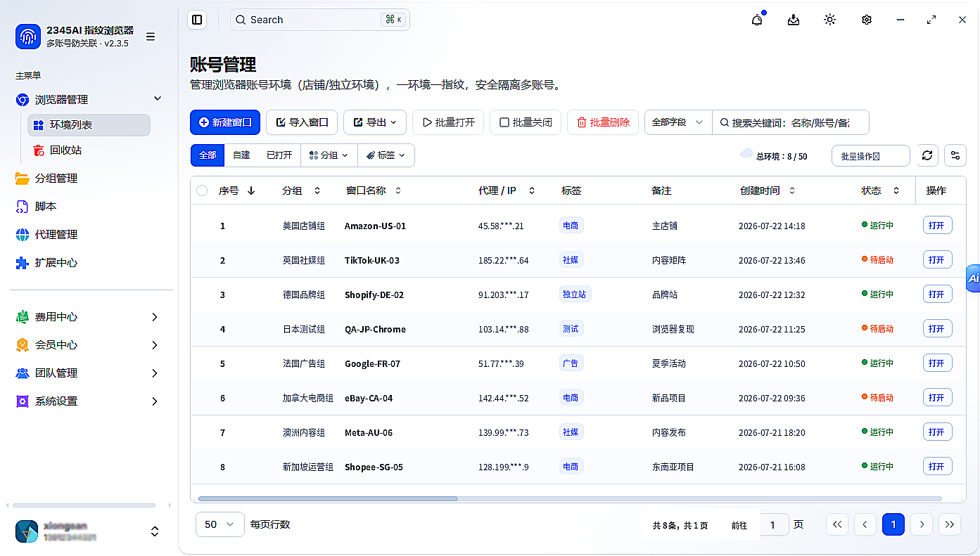The width and height of the screenshot is (980, 556).
Task: Click window name Shopify-DE-02
Action: pyautogui.click(x=374, y=295)
